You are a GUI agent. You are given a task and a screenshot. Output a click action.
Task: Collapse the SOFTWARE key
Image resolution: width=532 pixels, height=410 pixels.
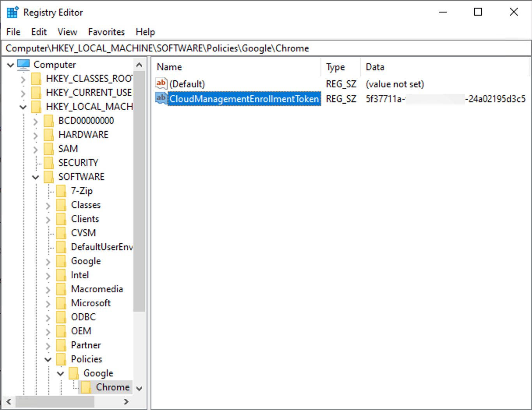35,177
